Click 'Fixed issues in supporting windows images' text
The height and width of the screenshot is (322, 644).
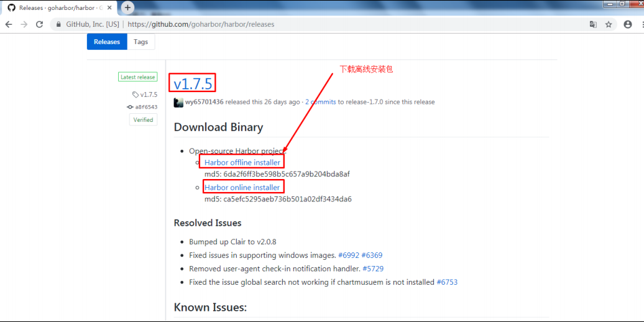tap(263, 255)
